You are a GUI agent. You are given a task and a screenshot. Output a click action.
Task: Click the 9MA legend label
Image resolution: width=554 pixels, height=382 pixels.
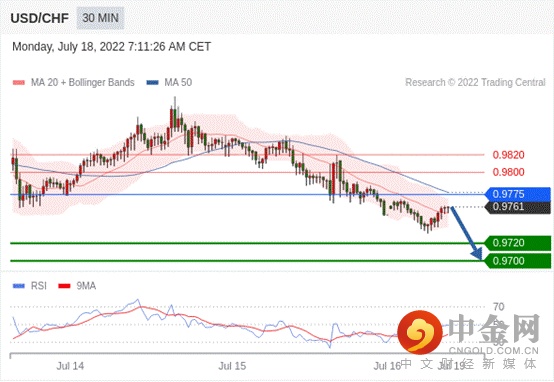tap(86, 286)
